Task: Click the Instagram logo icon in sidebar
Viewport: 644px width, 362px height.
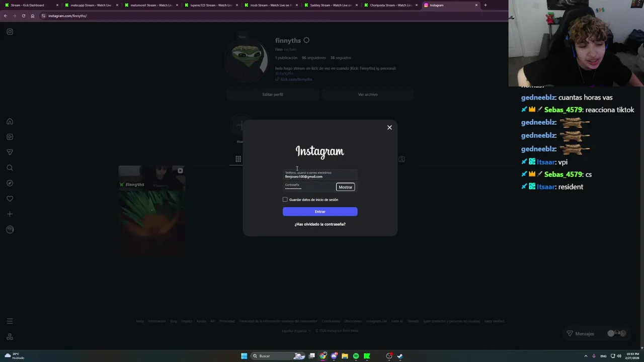Action: point(10,32)
